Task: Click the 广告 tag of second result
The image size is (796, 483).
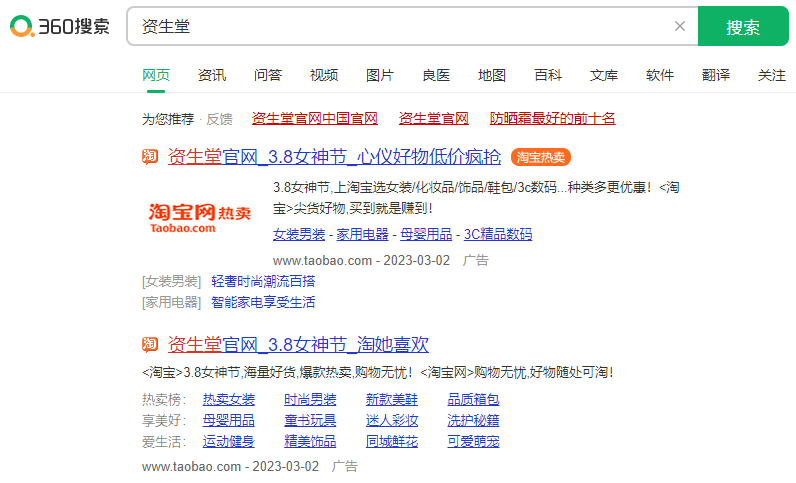Action: 345,466
